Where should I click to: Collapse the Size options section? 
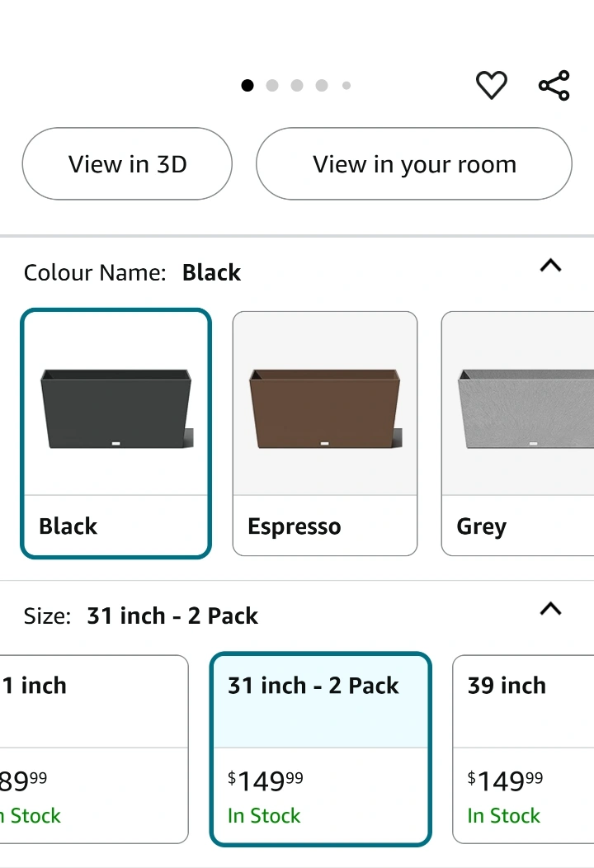(x=550, y=610)
